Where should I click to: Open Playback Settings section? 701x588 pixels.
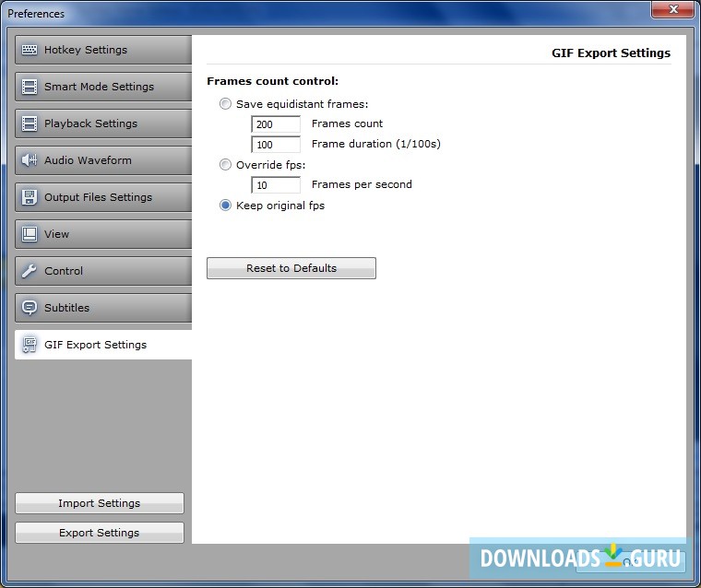pyautogui.click(x=103, y=123)
